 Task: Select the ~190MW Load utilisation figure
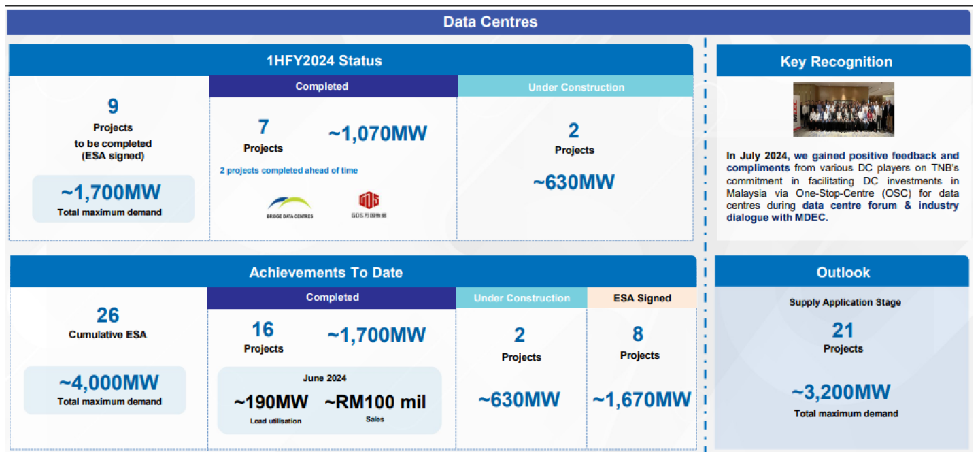271,402
